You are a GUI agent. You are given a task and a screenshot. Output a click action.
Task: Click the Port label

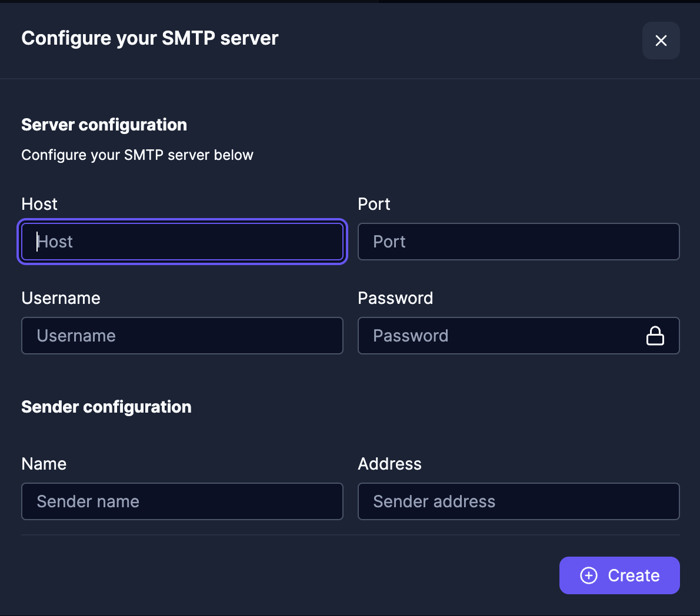point(374,205)
